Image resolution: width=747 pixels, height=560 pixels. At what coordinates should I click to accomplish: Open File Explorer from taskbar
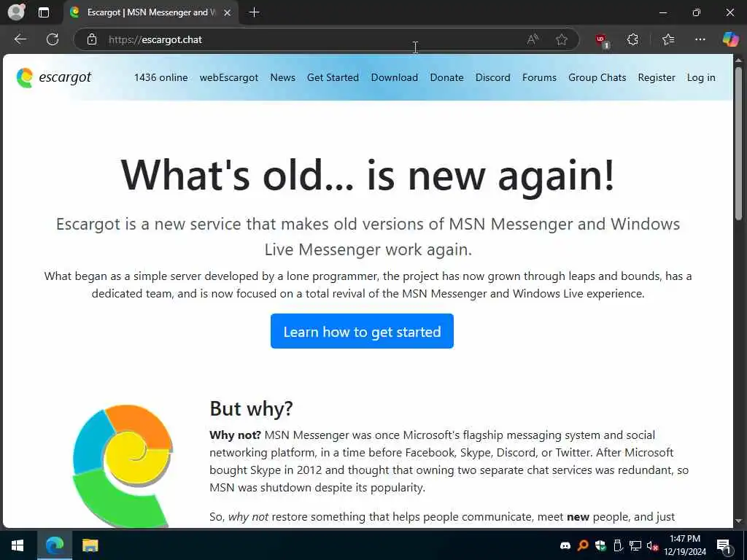[x=90, y=545]
